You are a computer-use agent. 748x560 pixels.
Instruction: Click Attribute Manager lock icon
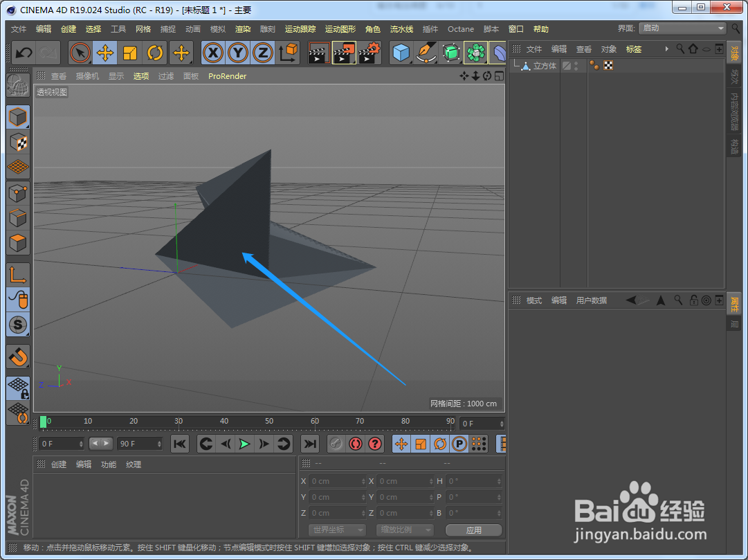coord(693,300)
